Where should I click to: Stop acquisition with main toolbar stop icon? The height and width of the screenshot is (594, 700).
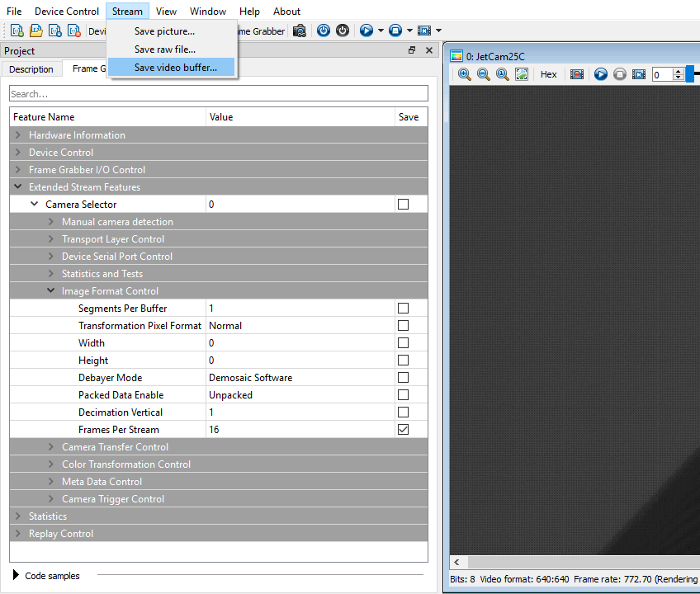[x=395, y=31]
